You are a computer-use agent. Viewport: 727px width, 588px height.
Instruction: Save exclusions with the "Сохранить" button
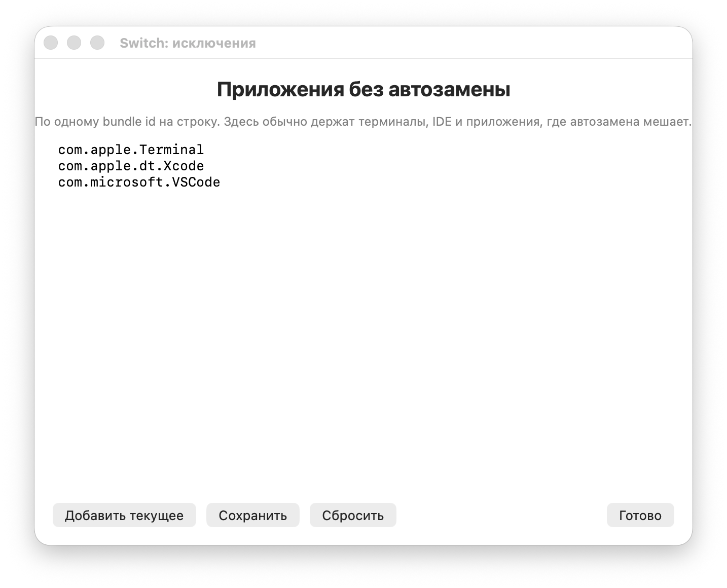(x=253, y=515)
